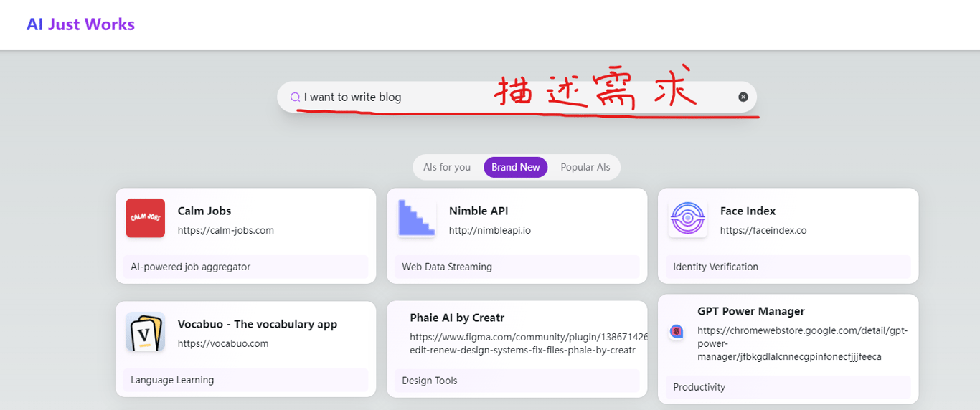This screenshot has height=410, width=980.
Task: Click the https://vocabuo.com URL
Action: pos(223,343)
